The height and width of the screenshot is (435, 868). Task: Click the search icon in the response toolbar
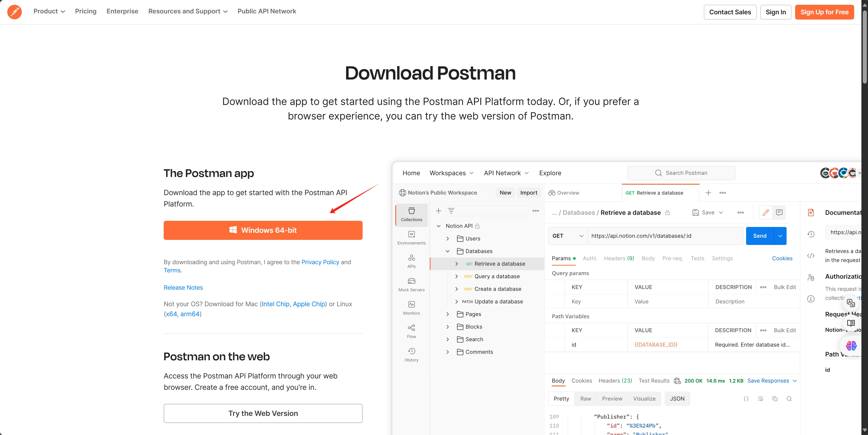click(789, 399)
